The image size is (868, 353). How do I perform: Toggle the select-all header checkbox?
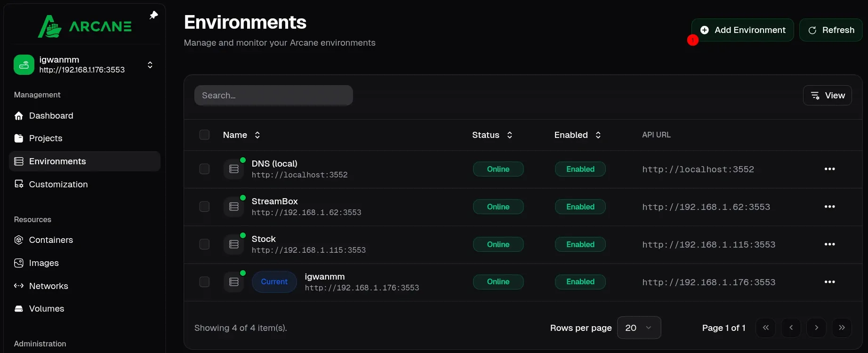click(x=204, y=135)
